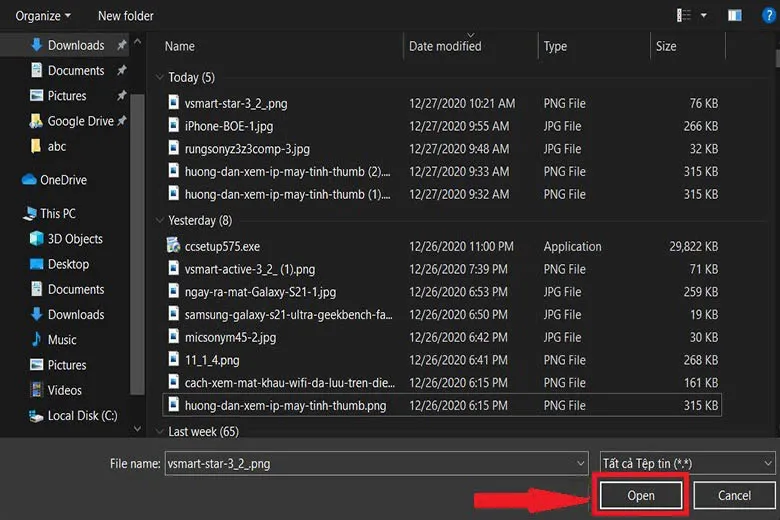780x520 pixels.
Task: Click the Open button
Action: [640, 495]
